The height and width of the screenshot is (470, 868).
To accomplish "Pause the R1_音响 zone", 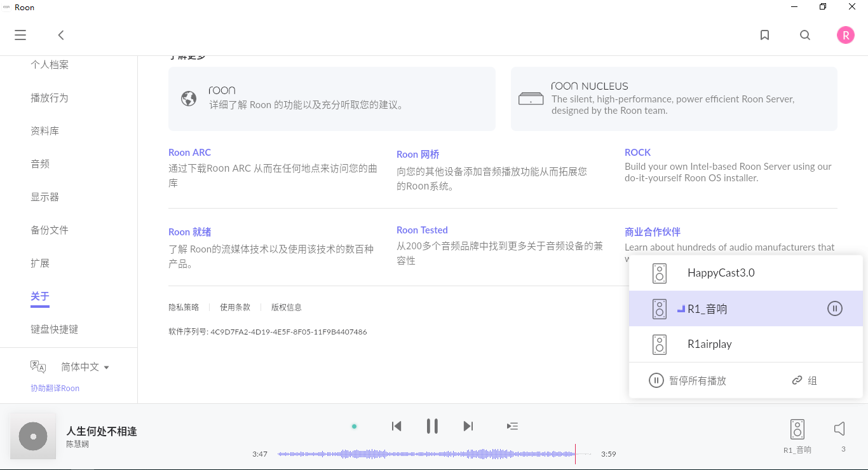I will tap(835, 308).
